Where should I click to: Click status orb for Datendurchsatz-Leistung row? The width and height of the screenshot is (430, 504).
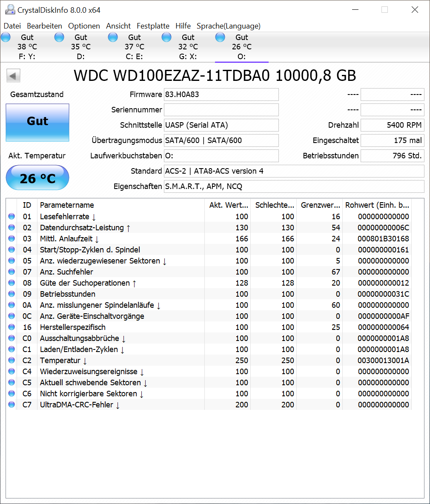tap(11, 228)
